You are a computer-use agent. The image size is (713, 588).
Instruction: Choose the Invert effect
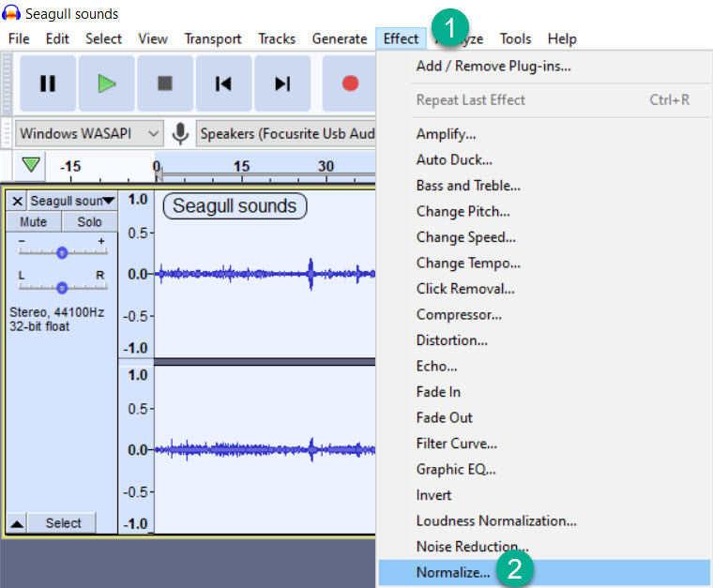click(x=544, y=495)
